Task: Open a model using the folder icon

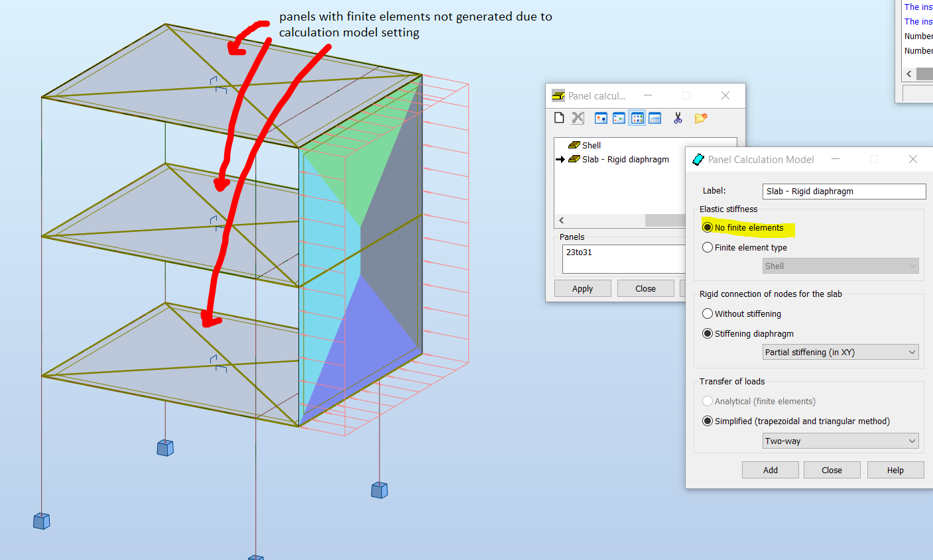Action: pos(702,117)
